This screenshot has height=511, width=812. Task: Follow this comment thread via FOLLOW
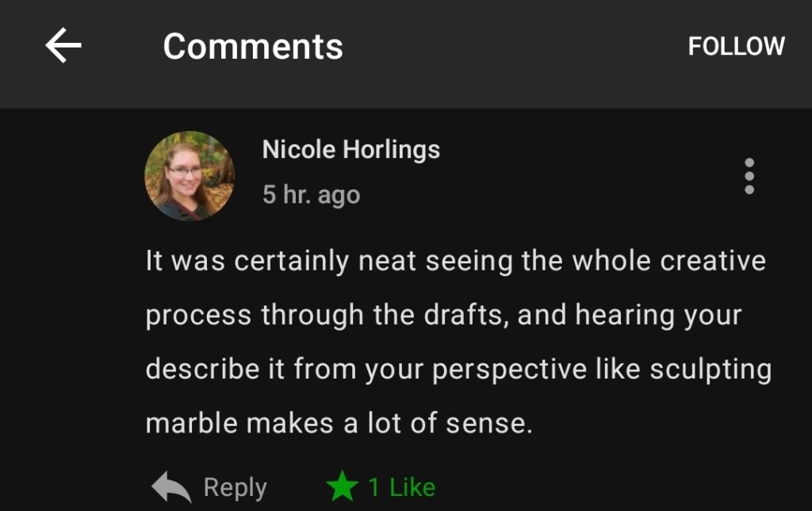736,46
